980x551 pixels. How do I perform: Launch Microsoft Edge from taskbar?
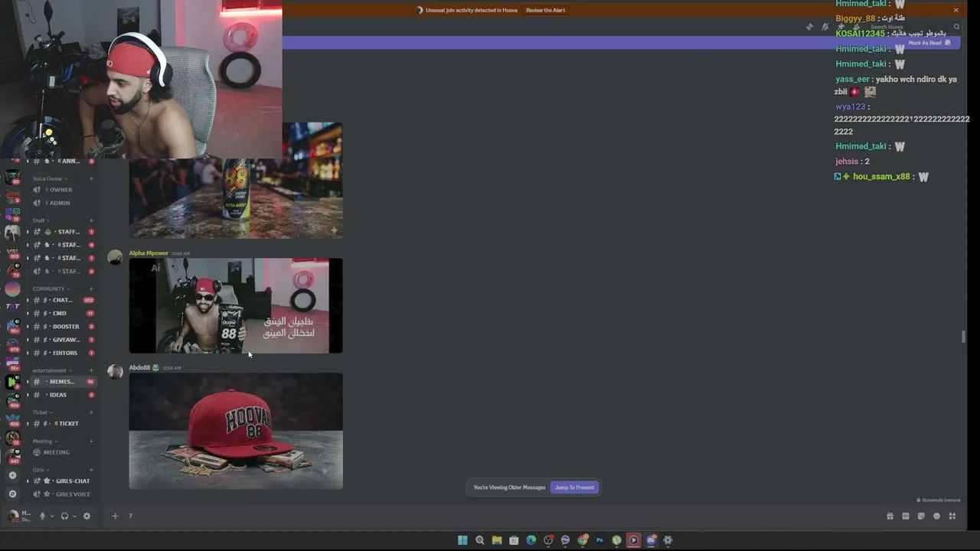coord(531,540)
